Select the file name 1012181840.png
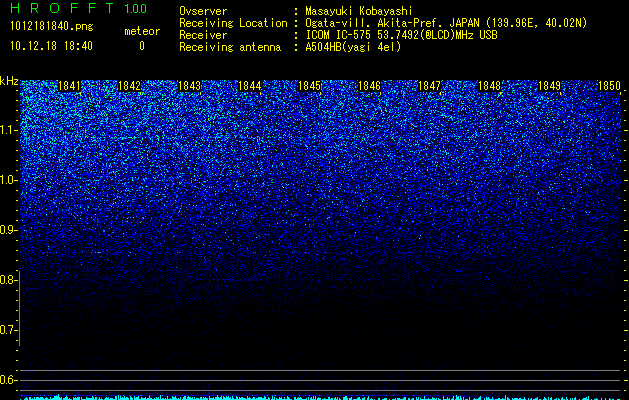 click(52, 27)
